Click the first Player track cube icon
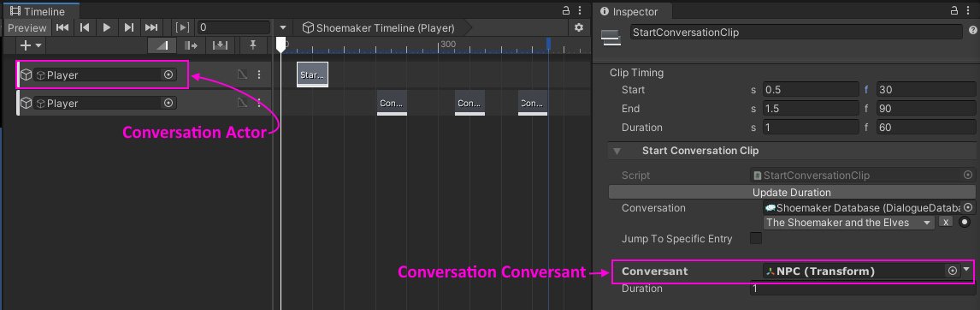980x310 pixels. [27, 75]
